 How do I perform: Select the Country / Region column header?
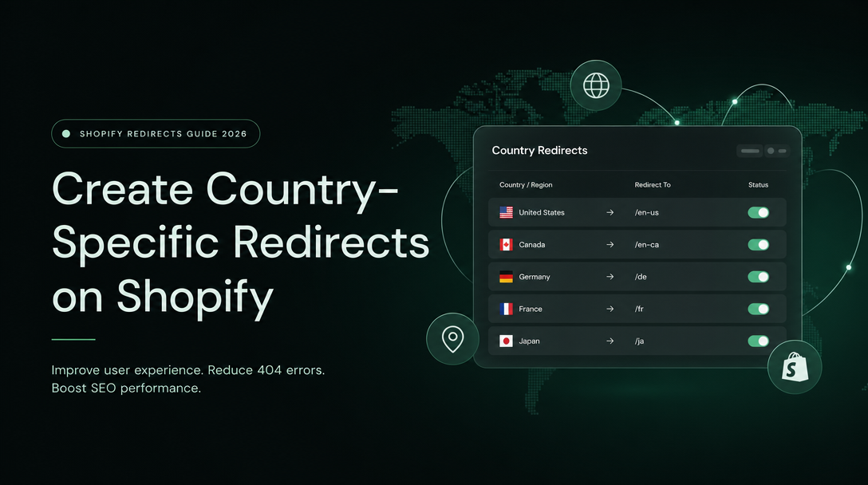click(x=525, y=185)
